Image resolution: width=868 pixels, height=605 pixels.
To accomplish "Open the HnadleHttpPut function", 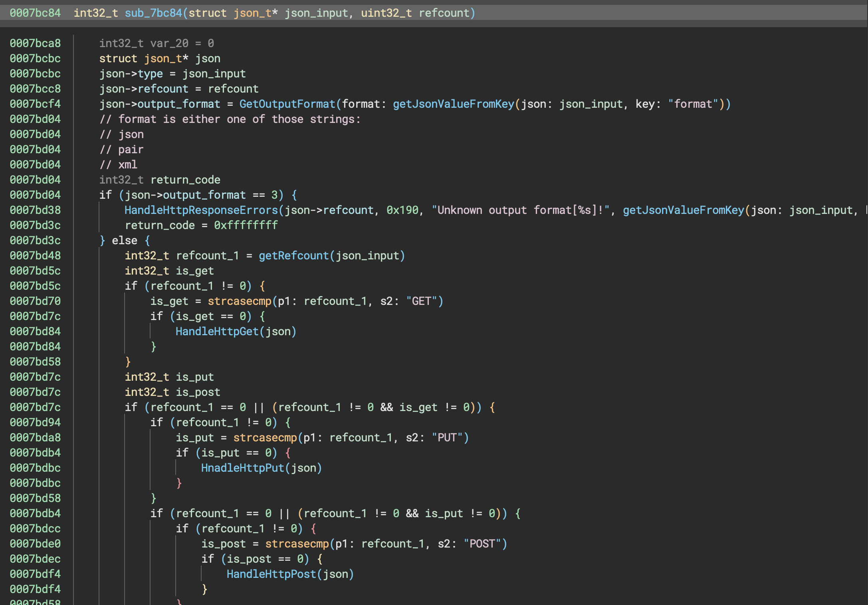I will (242, 468).
